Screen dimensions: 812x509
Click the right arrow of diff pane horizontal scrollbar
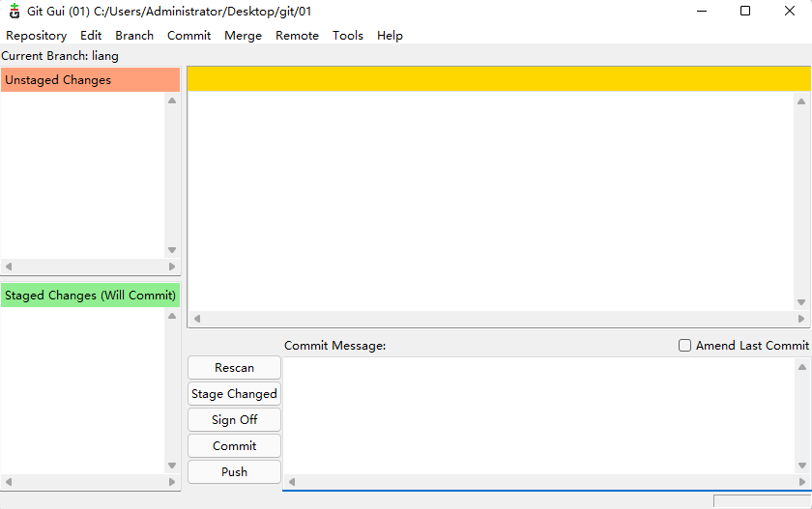coord(801,319)
